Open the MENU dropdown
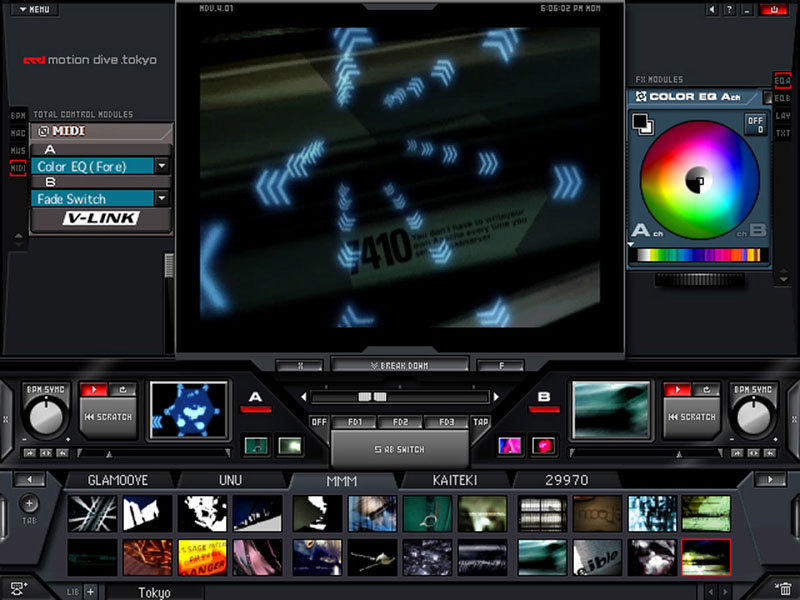 pyautogui.click(x=34, y=9)
